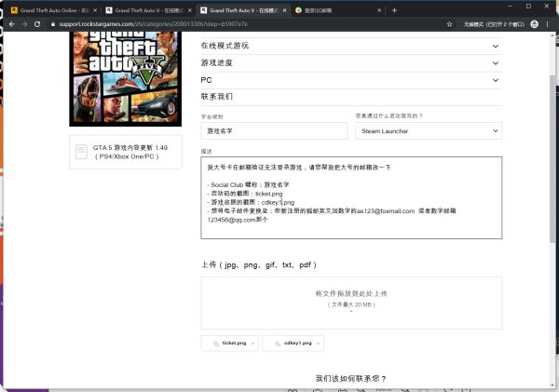Click the ticket.png attachment chip
The image size is (559, 392).
tap(229, 344)
